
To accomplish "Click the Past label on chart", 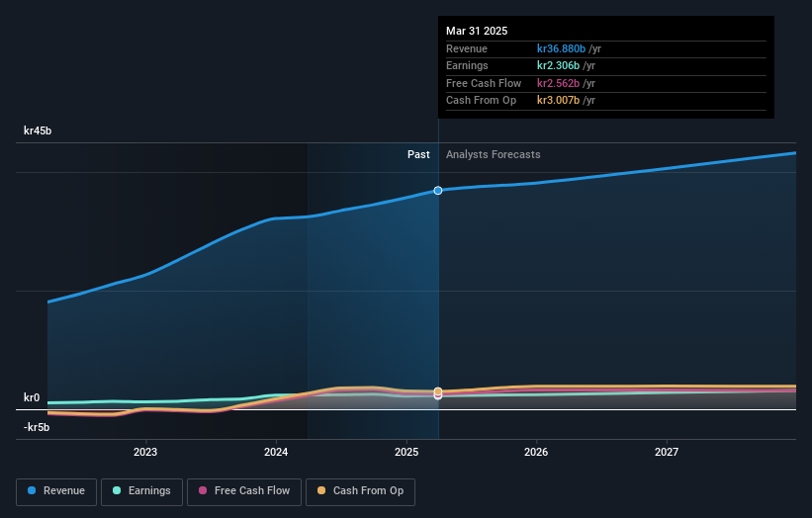I will (418, 154).
